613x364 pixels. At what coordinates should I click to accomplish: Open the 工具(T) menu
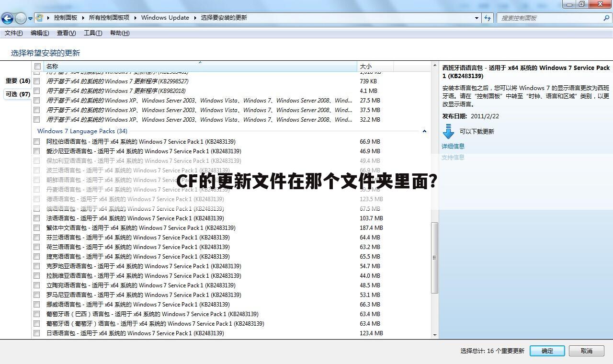(93, 33)
